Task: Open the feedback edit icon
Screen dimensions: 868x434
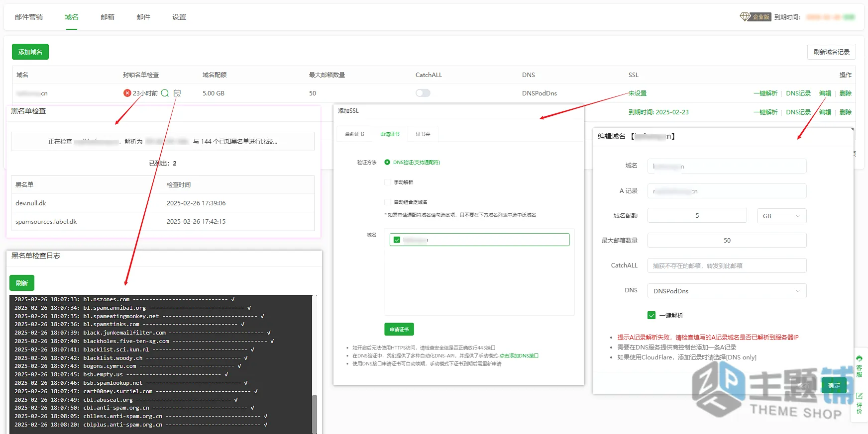Action: (859, 396)
